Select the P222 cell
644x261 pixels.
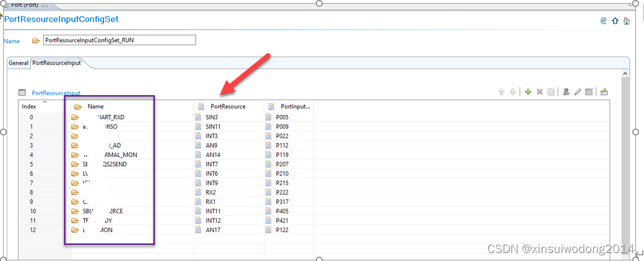pos(282,192)
